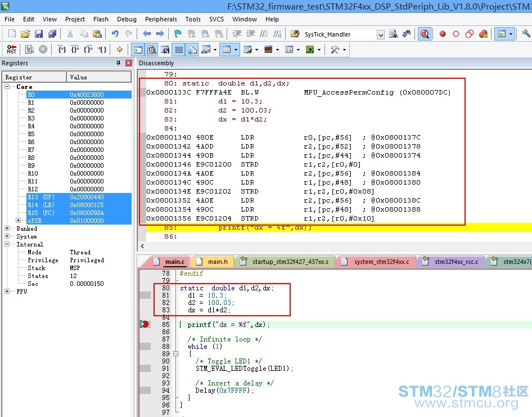Toggle the Symbols Window

click(x=165, y=50)
